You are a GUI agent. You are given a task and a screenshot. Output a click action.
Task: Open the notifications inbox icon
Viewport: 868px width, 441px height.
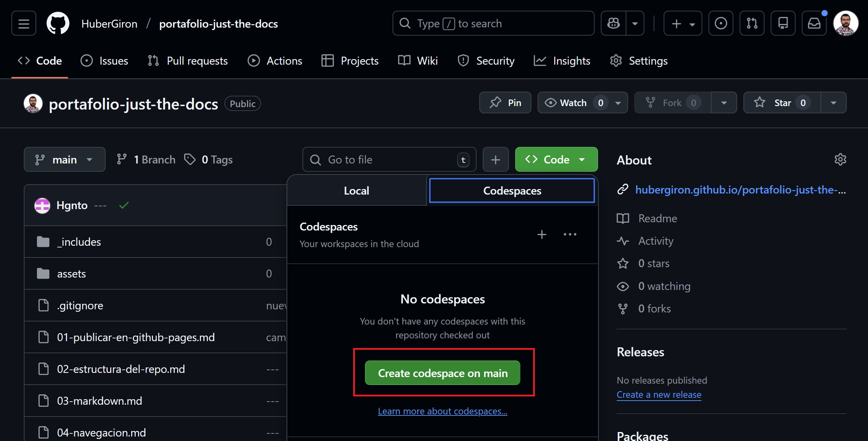click(814, 24)
